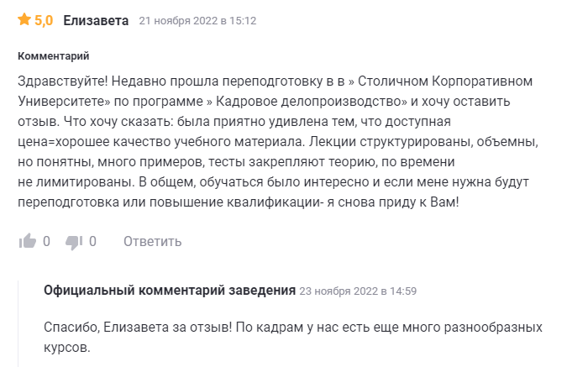Click phrase я снова приду к Вам
Screen dimensions: 588x367
click(392, 202)
